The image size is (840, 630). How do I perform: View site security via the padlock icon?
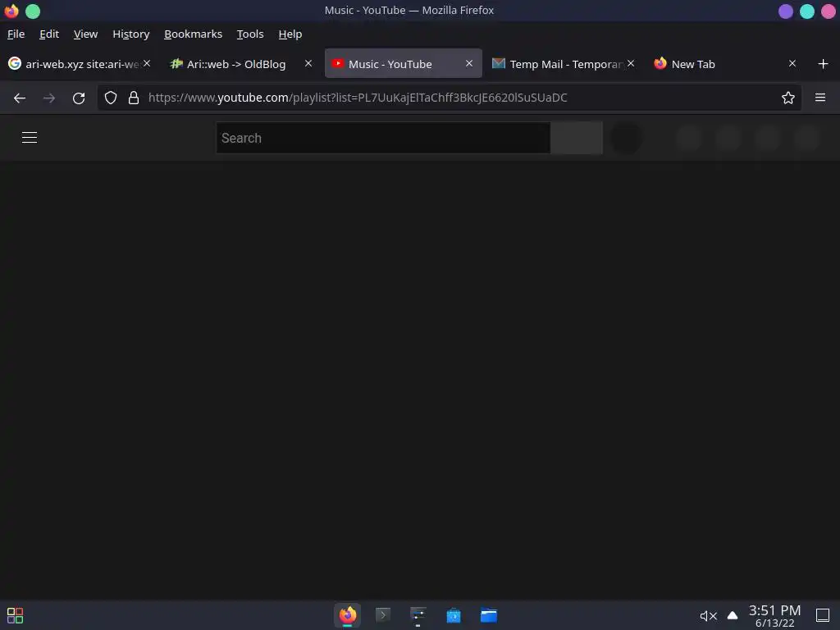coord(134,98)
